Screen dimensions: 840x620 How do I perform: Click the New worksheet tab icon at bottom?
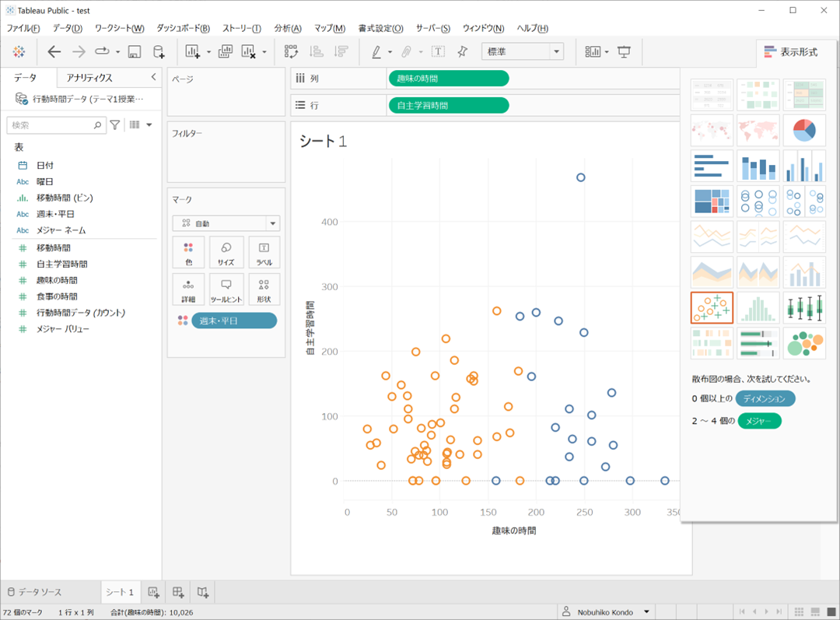click(x=154, y=592)
